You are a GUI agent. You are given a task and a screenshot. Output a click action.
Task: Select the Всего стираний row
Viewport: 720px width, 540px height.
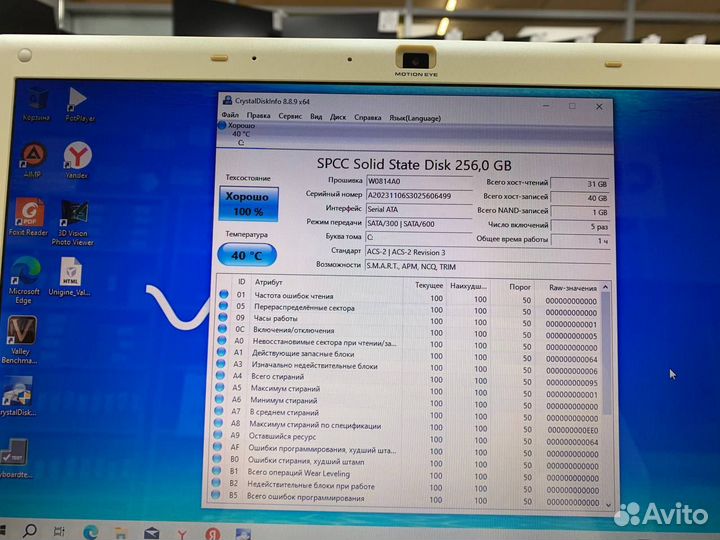click(407, 379)
